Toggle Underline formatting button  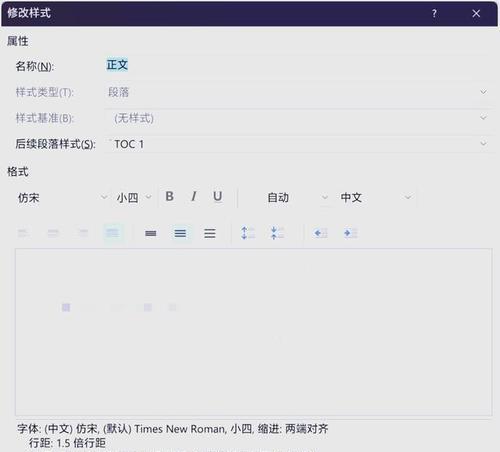coord(218,197)
